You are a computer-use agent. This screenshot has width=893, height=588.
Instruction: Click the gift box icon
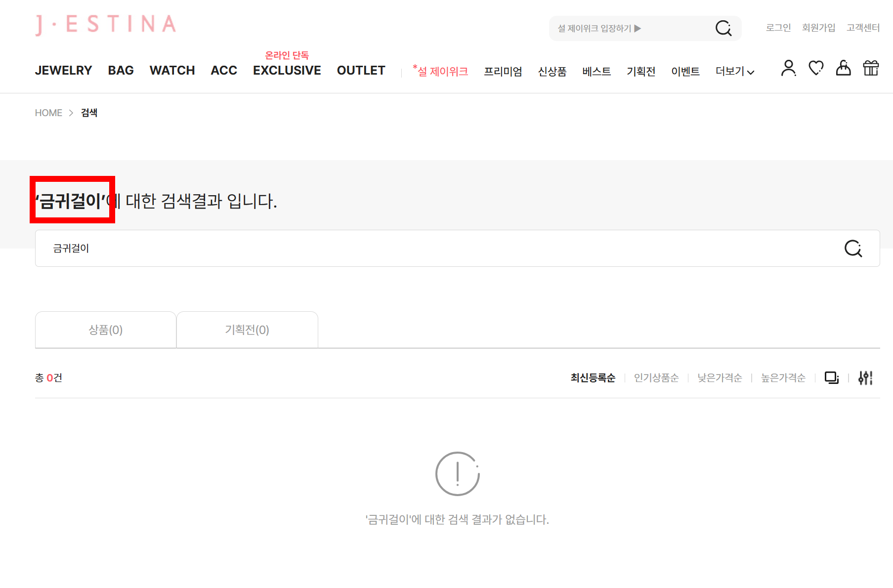[x=871, y=68]
